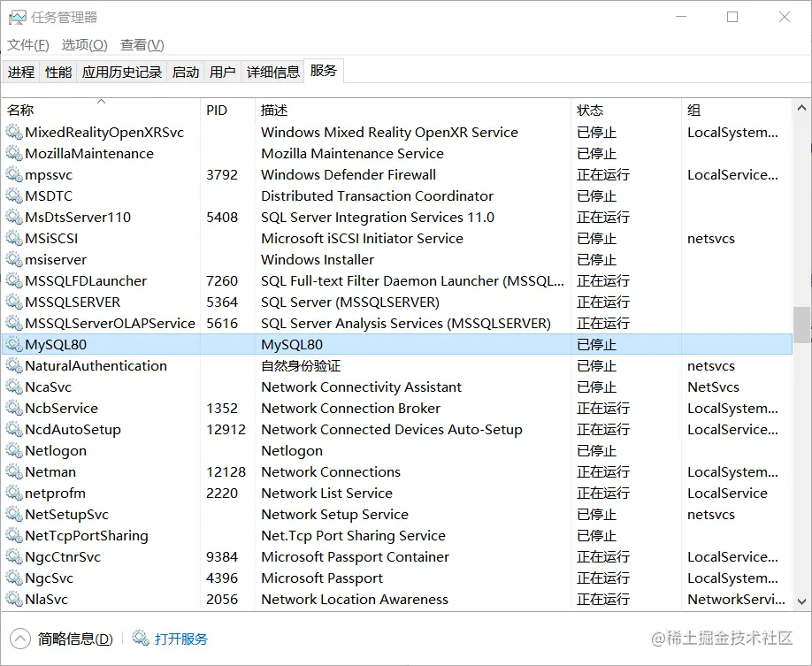
Task: Click the MySQL80 service gear icon
Action: pyautogui.click(x=14, y=344)
